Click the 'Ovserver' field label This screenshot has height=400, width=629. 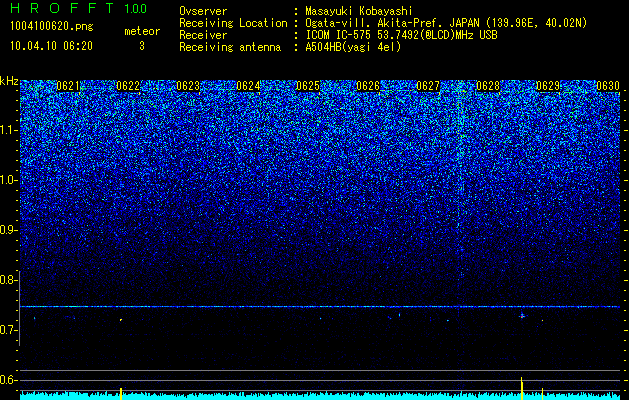point(203,12)
